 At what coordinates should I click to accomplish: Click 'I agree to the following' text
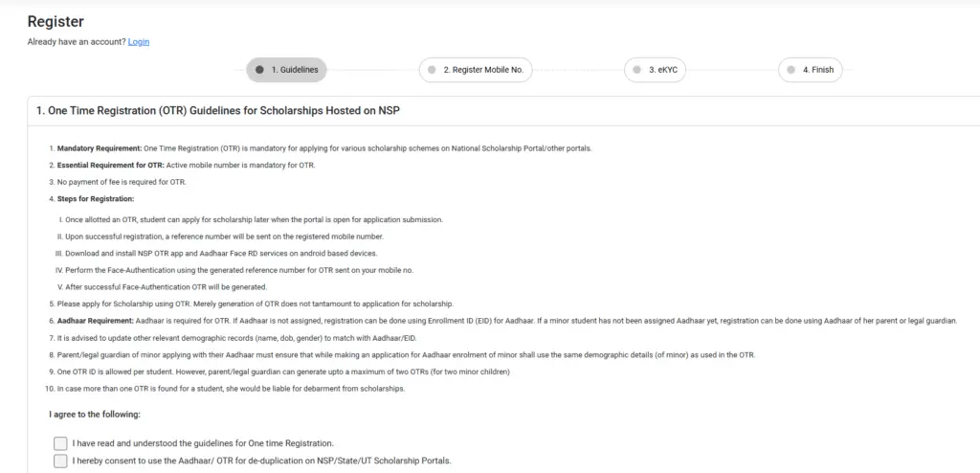click(95, 415)
